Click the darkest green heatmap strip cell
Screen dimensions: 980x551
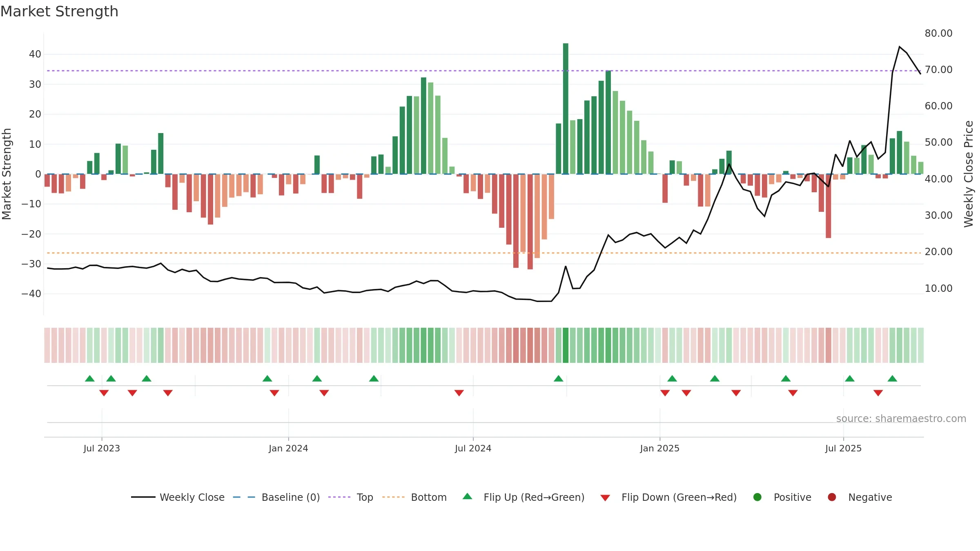tap(566, 345)
